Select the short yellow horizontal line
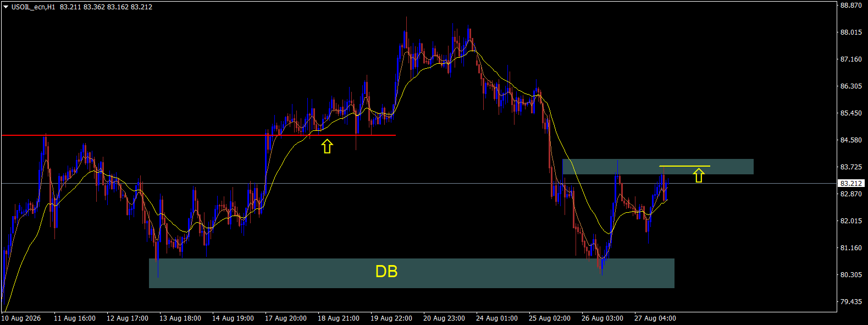Image resolution: width=868 pixels, height=325 pixels. 684,166
